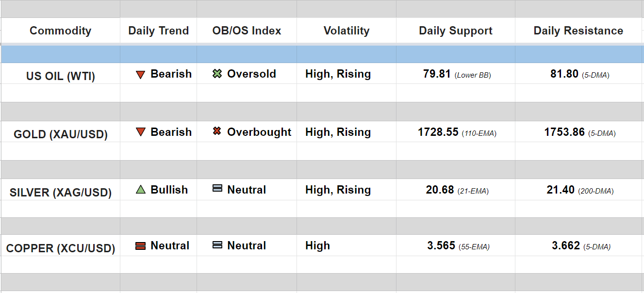The width and height of the screenshot is (644, 293).
Task: Select the Daily Trend column header
Action: (158, 31)
